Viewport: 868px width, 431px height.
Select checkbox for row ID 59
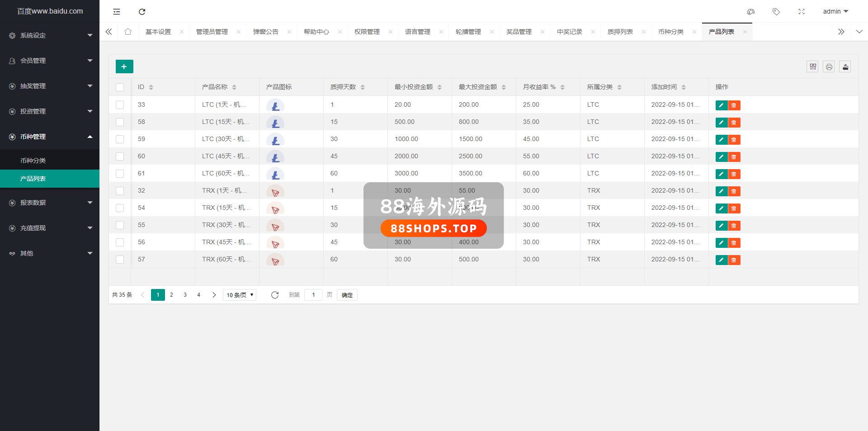click(120, 139)
